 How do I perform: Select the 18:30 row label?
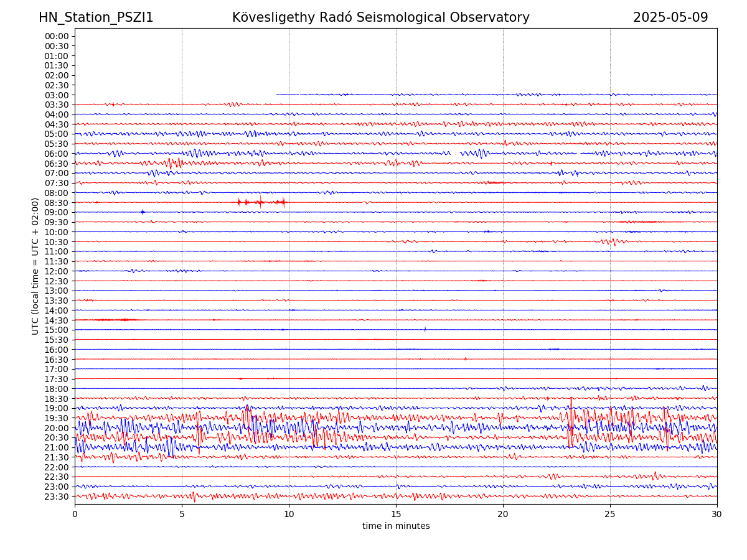[x=56, y=399]
